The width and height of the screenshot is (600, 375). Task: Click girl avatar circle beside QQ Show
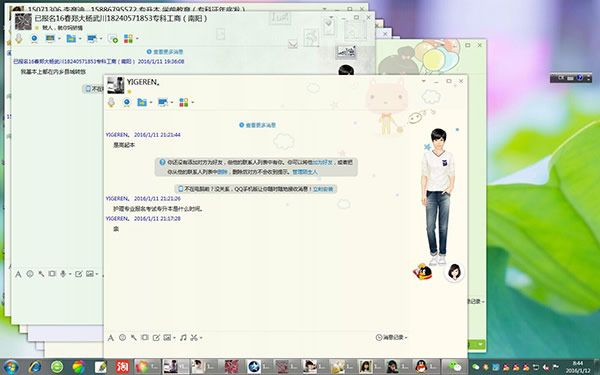pyautogui.click(x=454, y=272)
